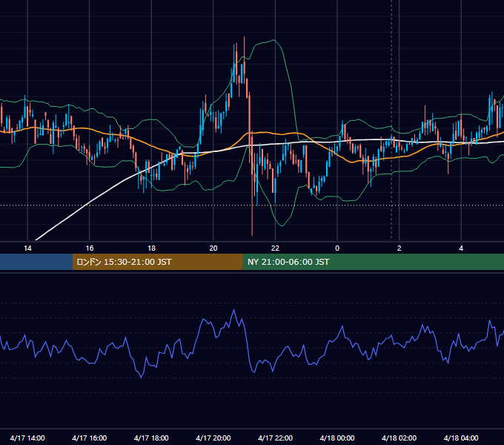Click the '16' hour axis label
This screenshot has width=504, height=445.
point(90,248)
